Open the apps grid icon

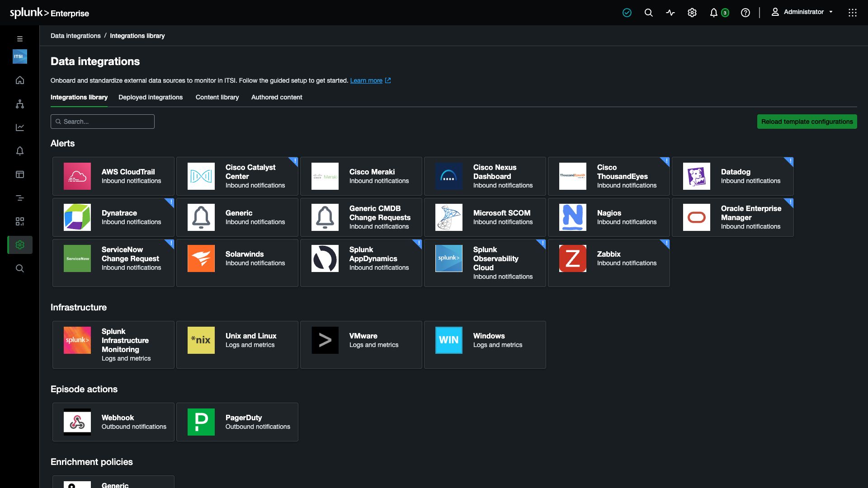click(x=852, y=13)
